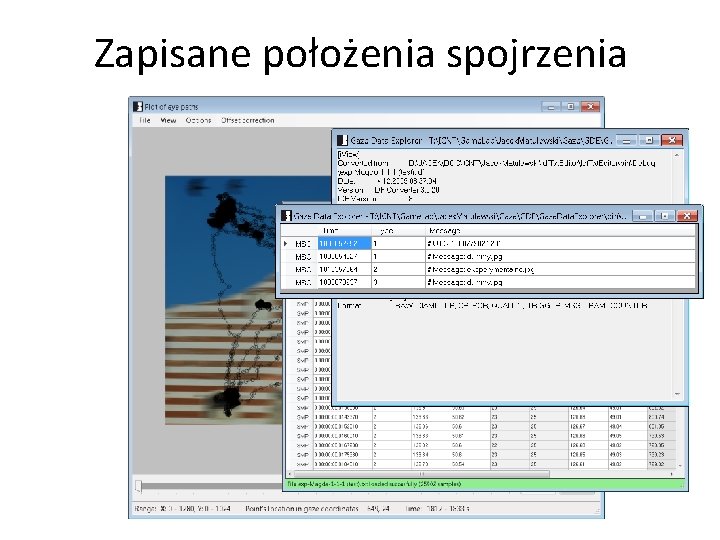Click the down arrow of header text scrollbar
720x540 pixels.
[x=677, y=394]
